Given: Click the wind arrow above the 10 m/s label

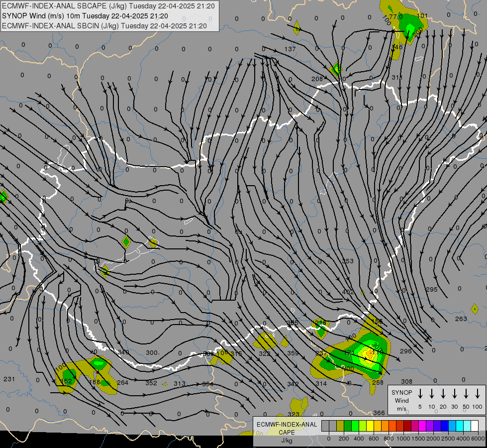Looking at the screenshot, I should point(431,394).
